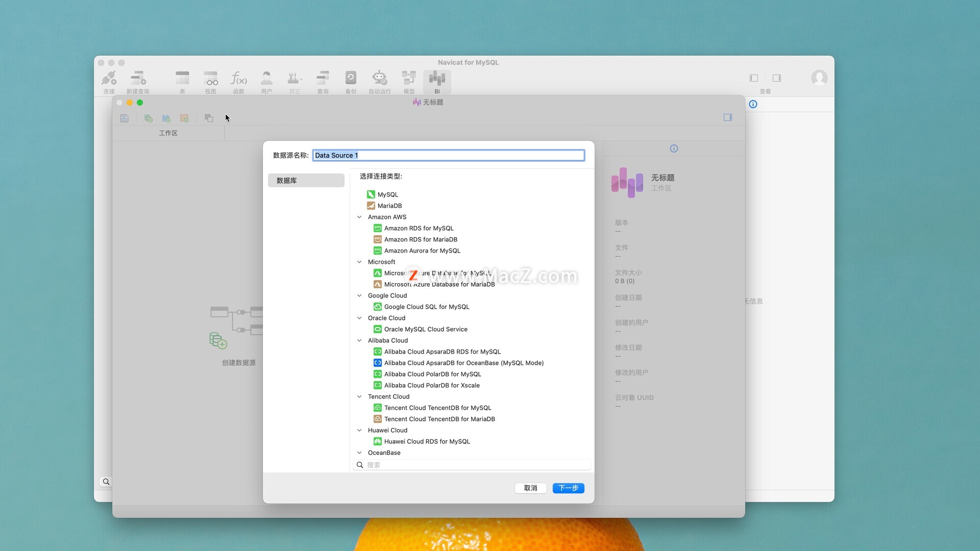Select Amazon RDS for MariaDB
The height and width of the screenshot is (551, 980).
coord(415,239)
